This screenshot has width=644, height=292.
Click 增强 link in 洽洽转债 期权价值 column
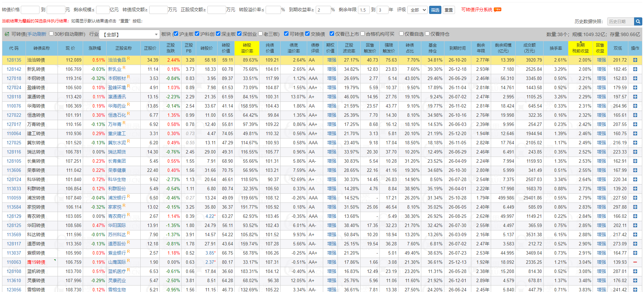(331, 60)
